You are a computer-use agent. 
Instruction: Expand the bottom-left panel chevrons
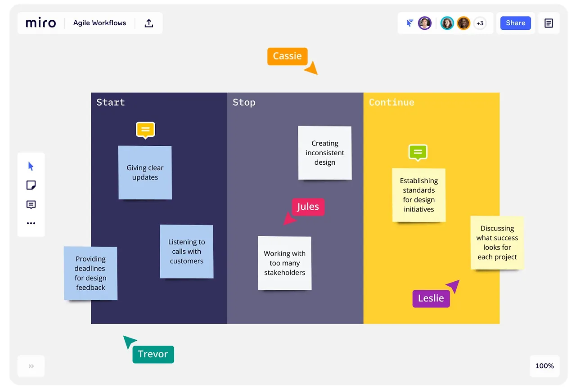tap(31, 366)
